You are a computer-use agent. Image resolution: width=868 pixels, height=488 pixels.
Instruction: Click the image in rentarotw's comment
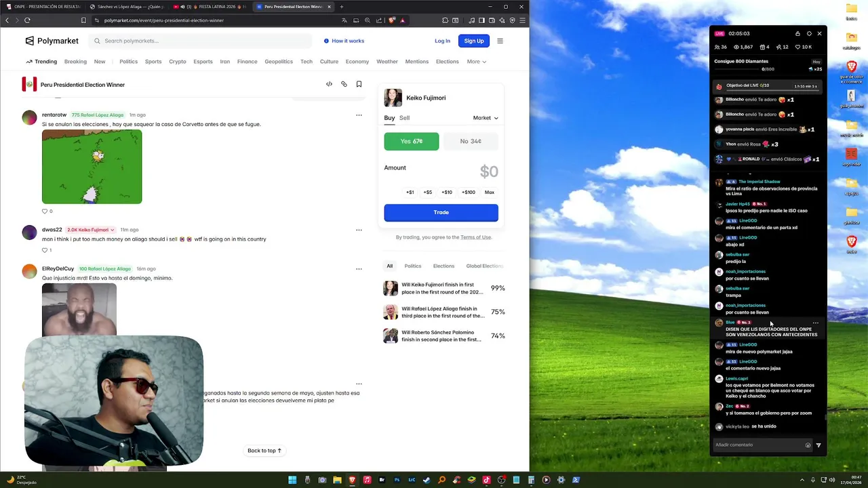(92, 167)
